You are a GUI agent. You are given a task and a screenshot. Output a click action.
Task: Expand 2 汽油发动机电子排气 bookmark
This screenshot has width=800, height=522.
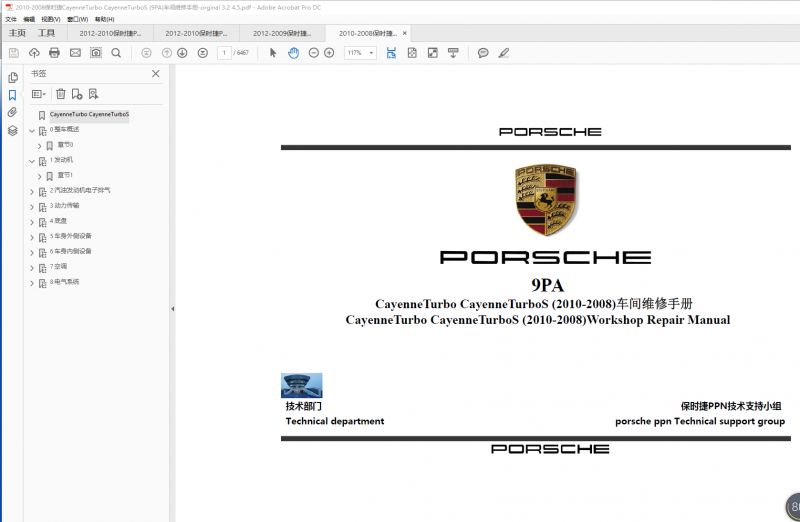click(x=32, y=192)
